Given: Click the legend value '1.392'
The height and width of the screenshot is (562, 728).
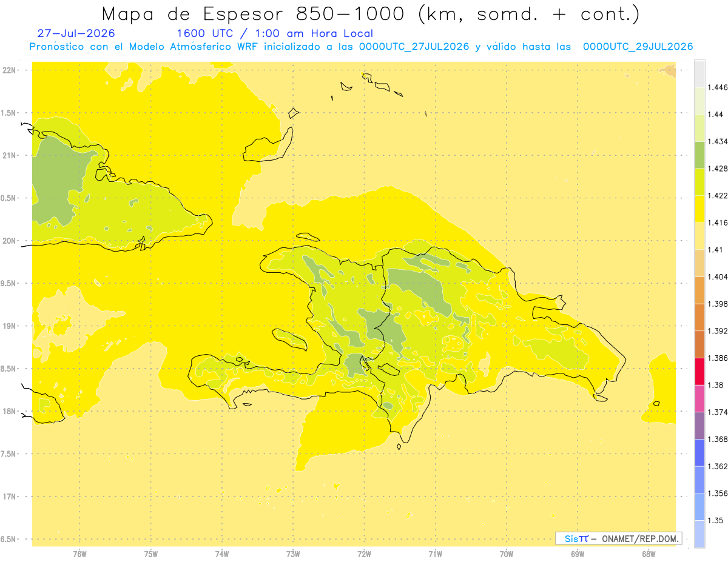Looking at the screenshot, I should coord(718,331).
